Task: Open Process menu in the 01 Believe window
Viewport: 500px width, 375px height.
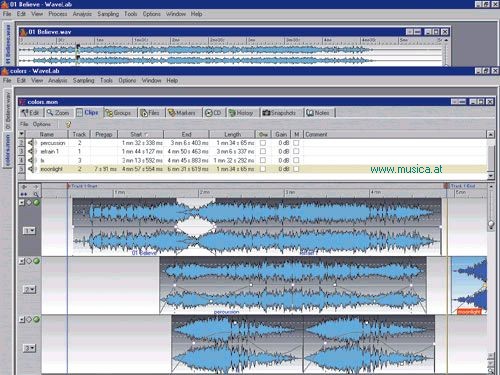Action: (x=58, y=14)
